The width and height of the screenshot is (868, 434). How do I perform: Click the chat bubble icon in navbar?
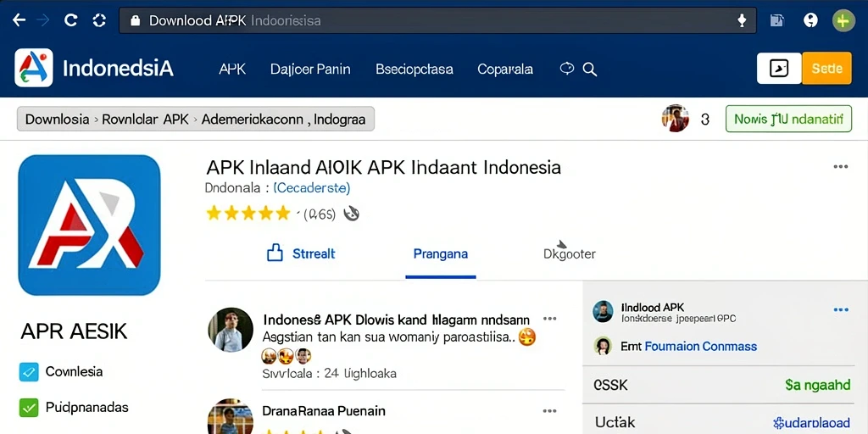tap(566, 68)
